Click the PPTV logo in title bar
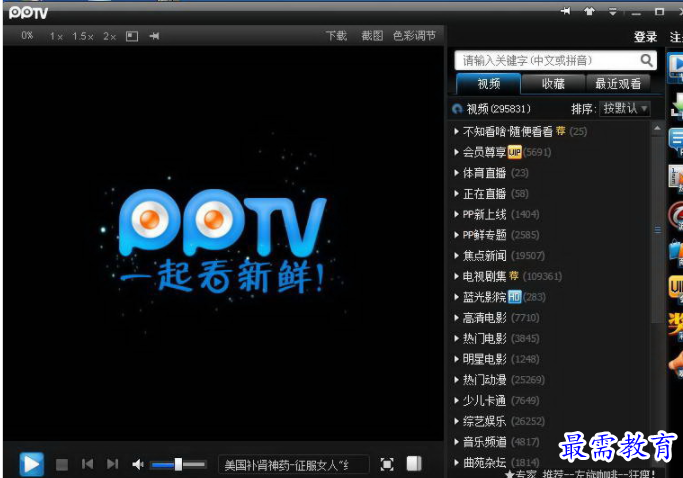 [x=28, y=13]
